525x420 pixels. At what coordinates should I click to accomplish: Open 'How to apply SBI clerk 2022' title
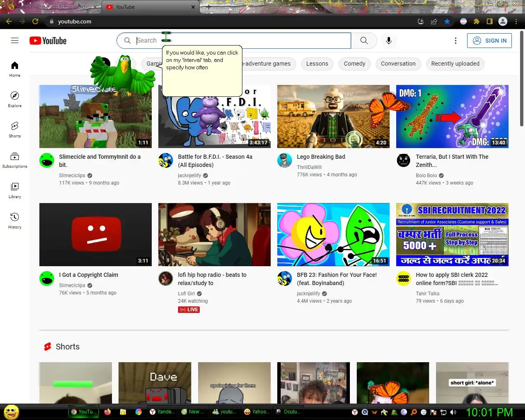(457, 279)
